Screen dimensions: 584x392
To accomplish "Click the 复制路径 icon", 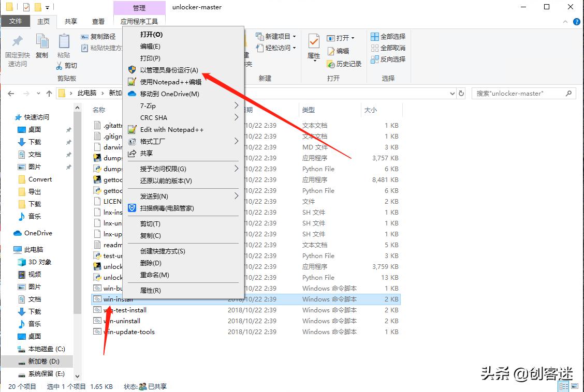I will (85, 37).
